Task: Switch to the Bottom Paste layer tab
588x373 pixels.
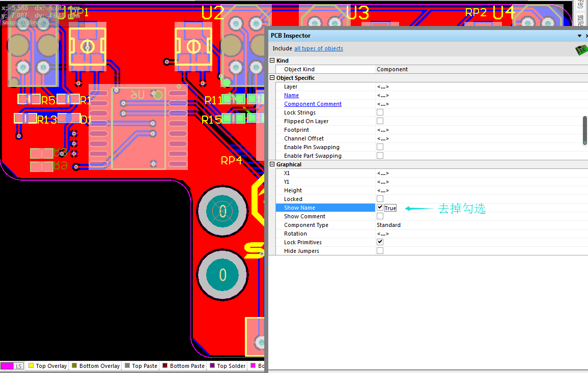Action: [183, 366]
